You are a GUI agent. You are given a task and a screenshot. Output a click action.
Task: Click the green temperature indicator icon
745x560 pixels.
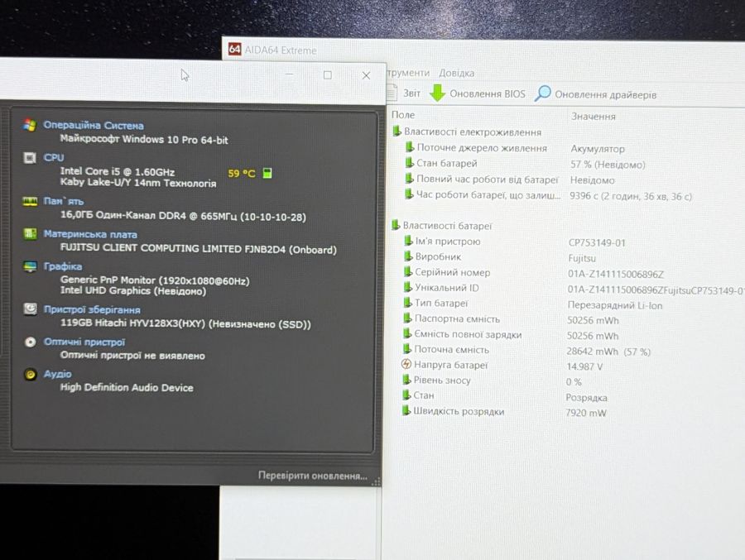tap(267, 173)
